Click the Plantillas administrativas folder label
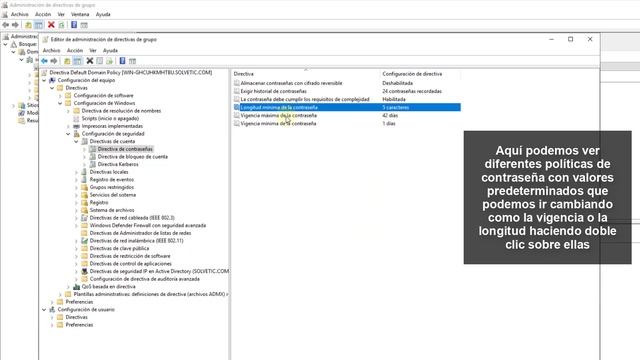 [x=150, y=294]
